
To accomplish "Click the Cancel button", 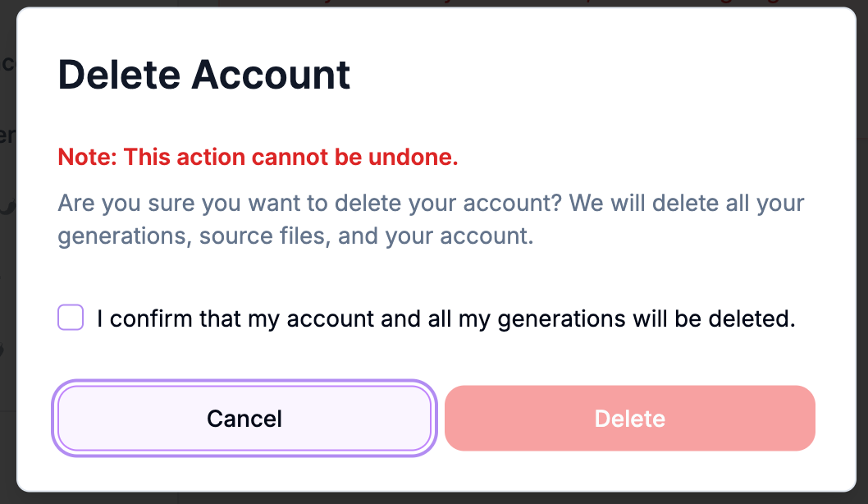I will 244,418.
